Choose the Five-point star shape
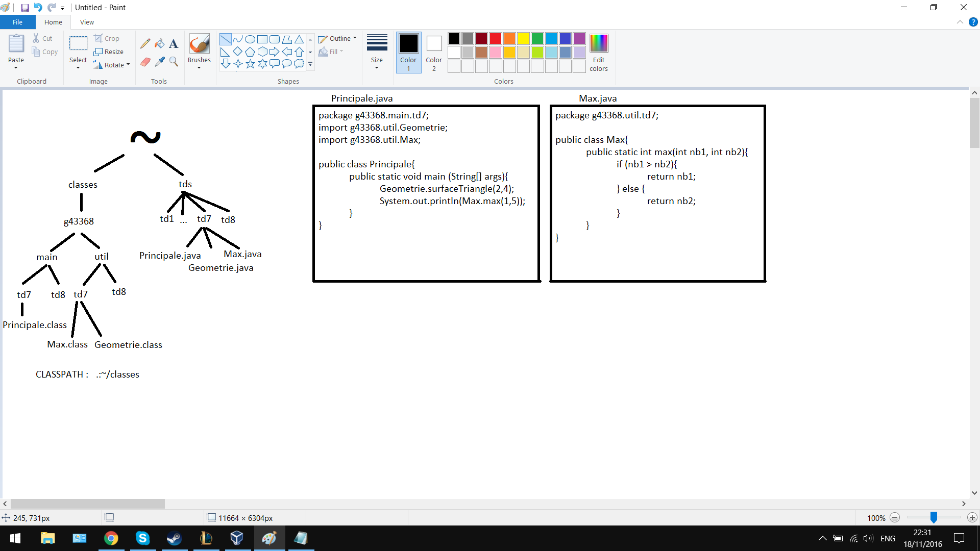This screenshot has height=551, width=980. click(250, 64)
